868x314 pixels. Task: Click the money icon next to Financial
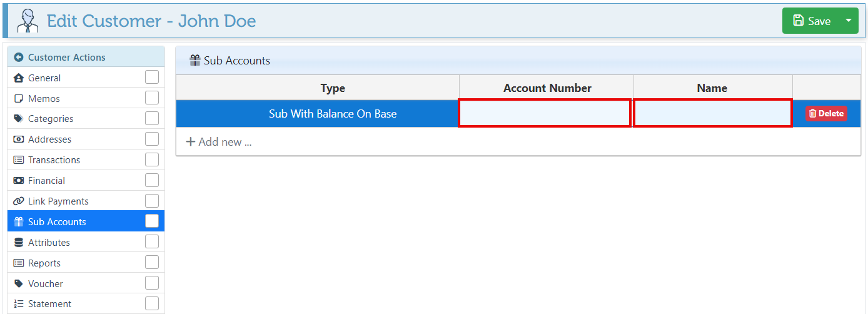(19, 181)
